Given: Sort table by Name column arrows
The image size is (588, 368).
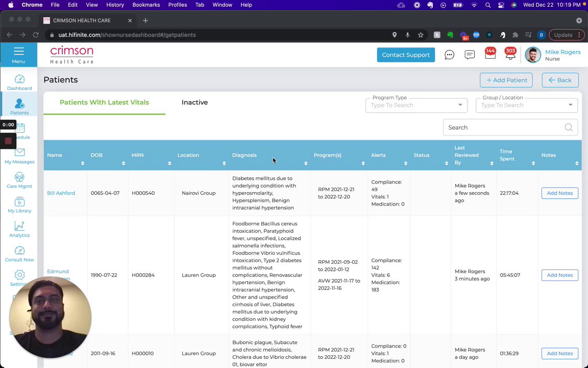Looking at the screenshot, I should [x=82, y=163].
